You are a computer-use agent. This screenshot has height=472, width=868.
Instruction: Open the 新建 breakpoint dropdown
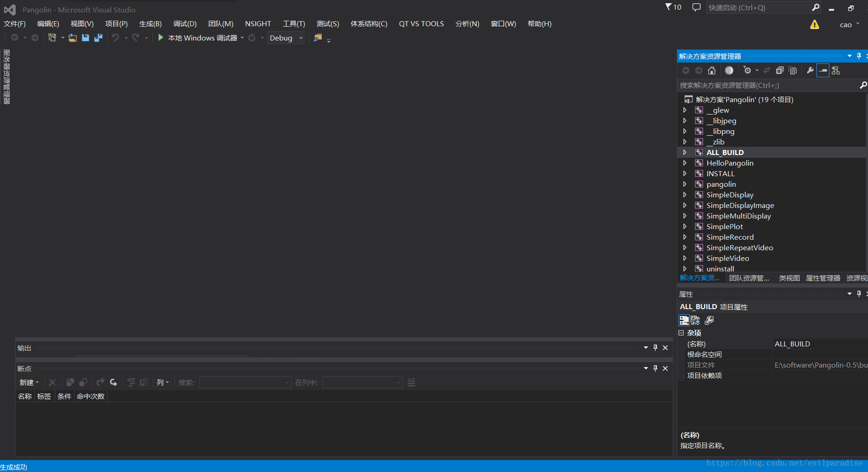(29, 382)
